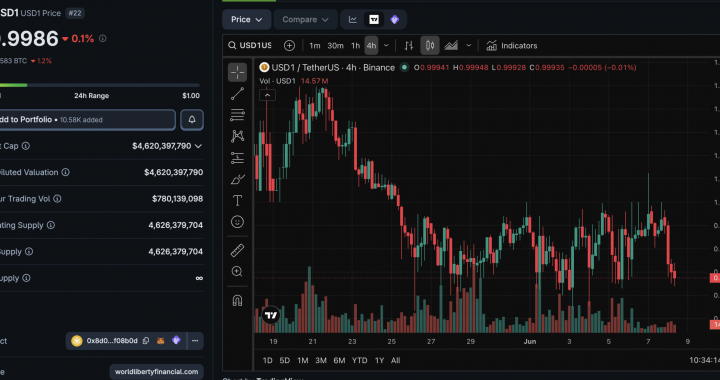The image size is (720, 380).
Task: Select the trend line drawing tool
Action: tap(237, 94)
